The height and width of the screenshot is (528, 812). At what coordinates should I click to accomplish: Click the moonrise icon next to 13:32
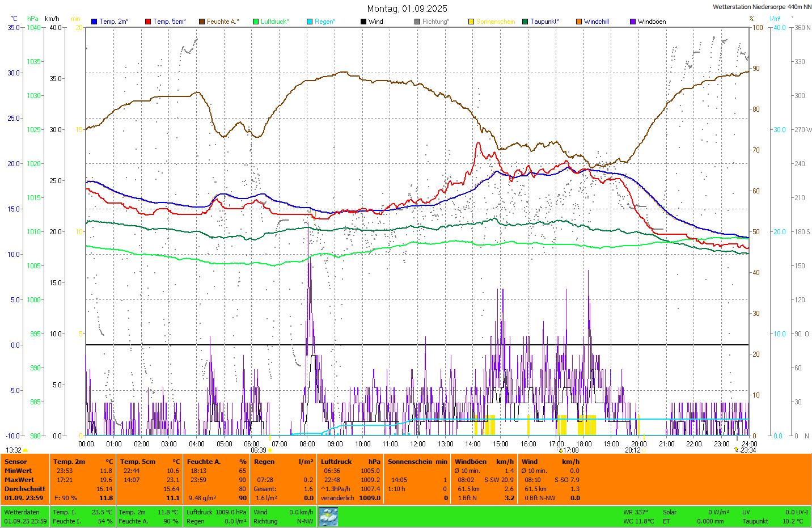[x=26, y=450]
